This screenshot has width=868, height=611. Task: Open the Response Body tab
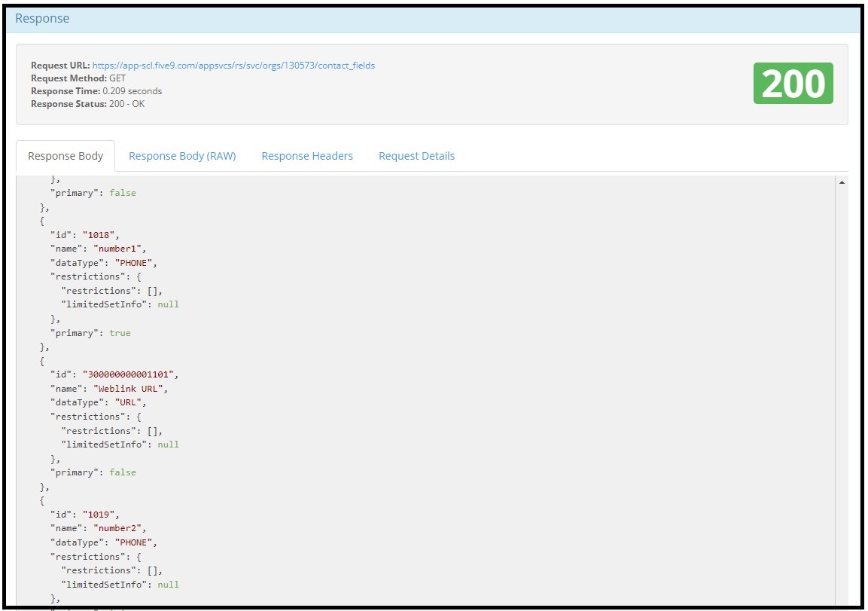click(65, 156)
